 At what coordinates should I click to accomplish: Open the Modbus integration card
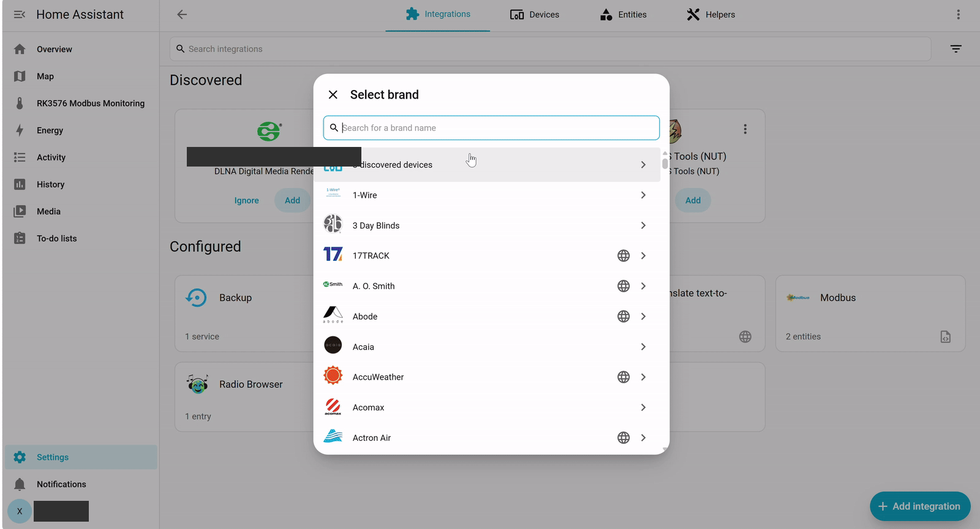pyautogui.click(x=870, y=313)
